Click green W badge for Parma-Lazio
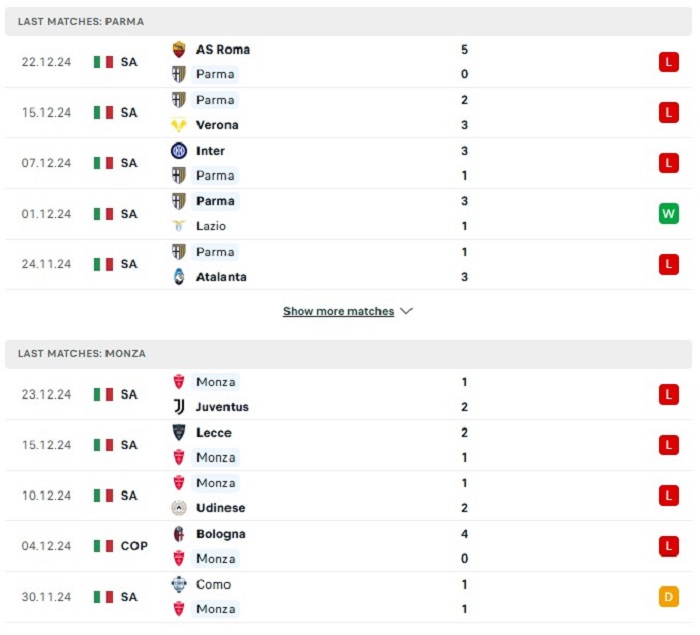 coord(668,213)
